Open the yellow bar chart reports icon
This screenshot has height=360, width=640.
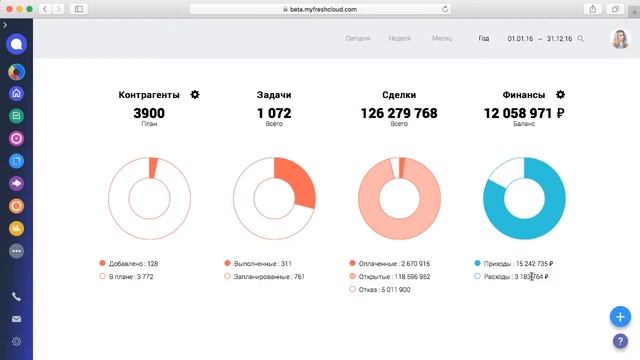[16, 229]
